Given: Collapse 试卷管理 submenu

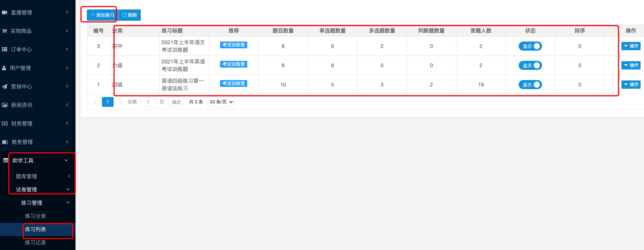Looking at the screenshot, I should [38, 190].
